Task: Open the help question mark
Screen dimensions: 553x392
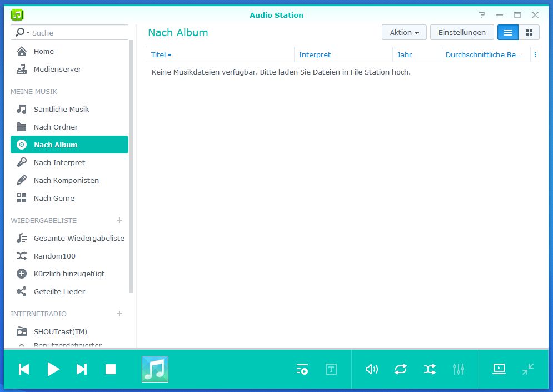Action: tap(482, 15)
